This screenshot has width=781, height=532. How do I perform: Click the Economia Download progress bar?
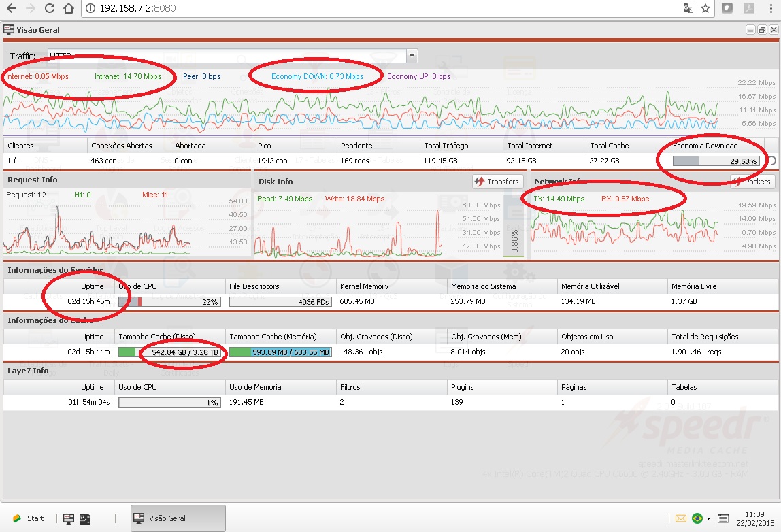click(716, 161)
